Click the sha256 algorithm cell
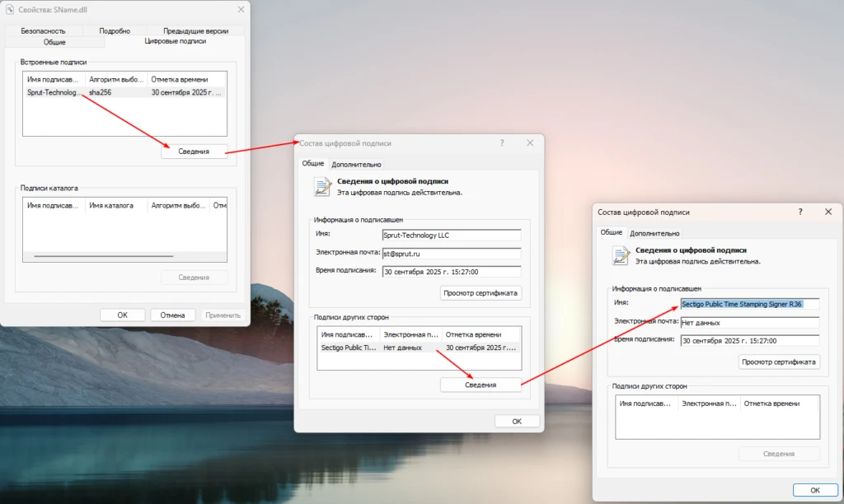The image size is (844, 504). (x=100, y=92)
